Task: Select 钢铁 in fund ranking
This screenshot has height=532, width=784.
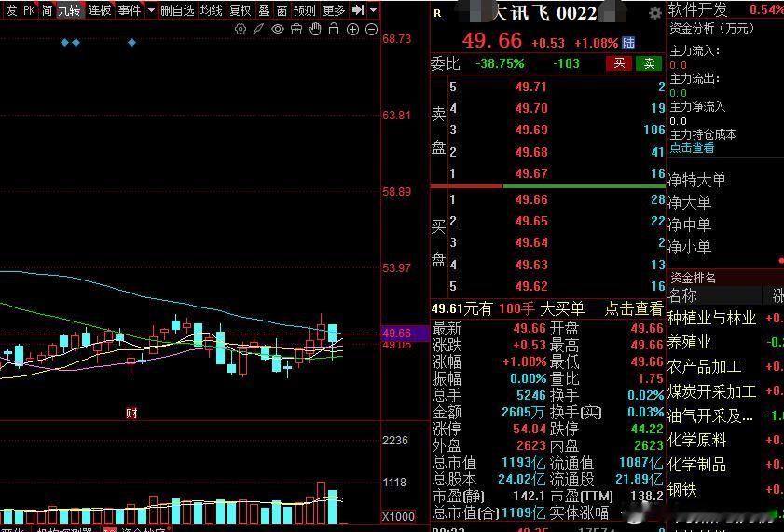Action: coord(682,489)
